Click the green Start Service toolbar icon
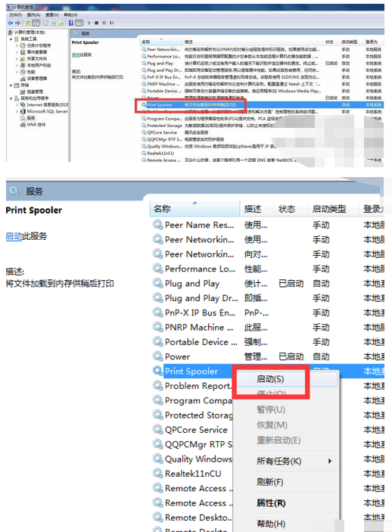This screenshot has width=392, height=532. [x=89, y=23]
